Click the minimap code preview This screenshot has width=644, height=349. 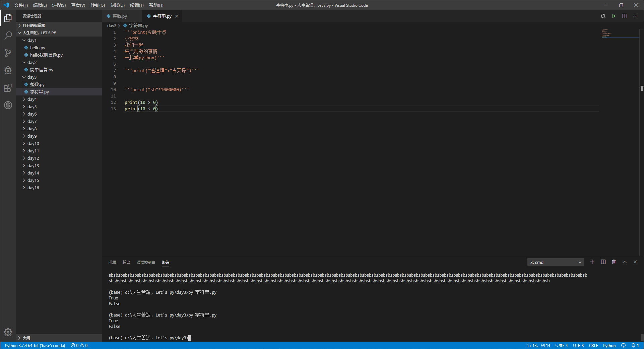(x=620, y=33)
